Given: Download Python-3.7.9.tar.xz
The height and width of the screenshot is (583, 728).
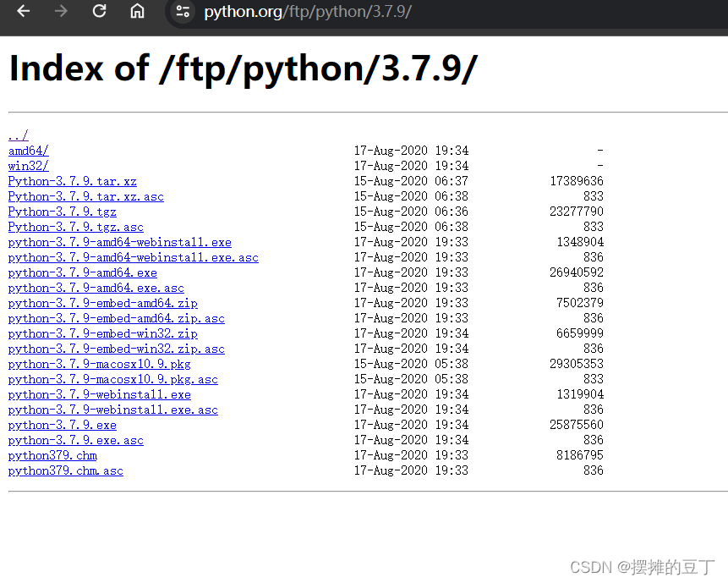Looking at the screenshot, I should pyautogui.click(x=72, y=180).
